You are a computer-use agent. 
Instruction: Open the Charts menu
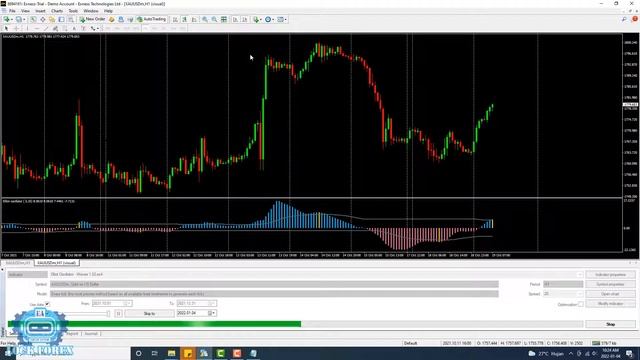coord(57,11)
